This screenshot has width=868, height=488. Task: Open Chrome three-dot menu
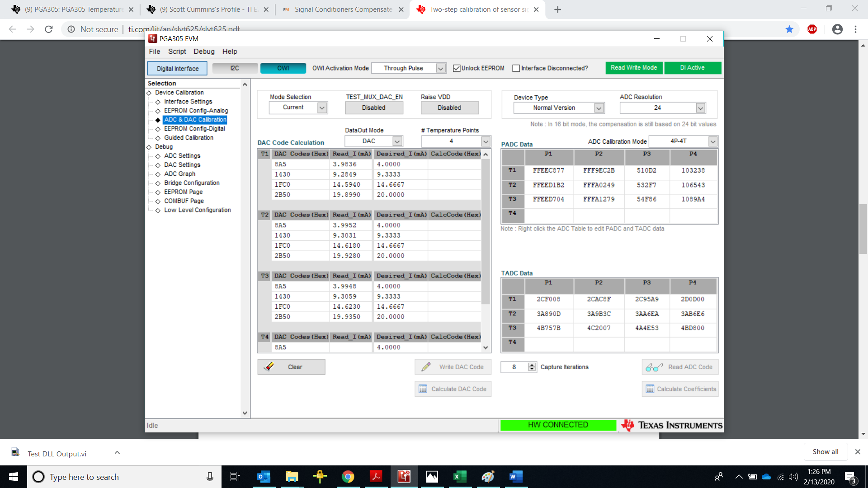pyautogui.click(x=855, y=29)
